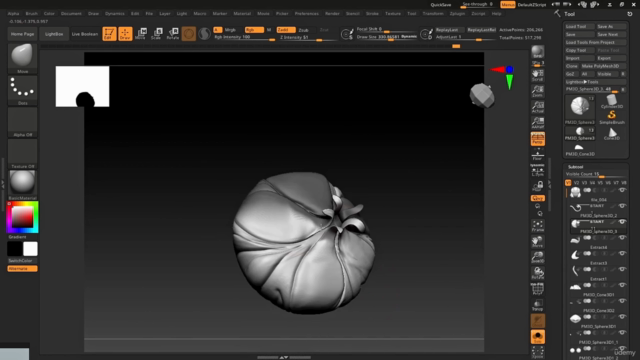The height and width of the screenshot is (360, 640).
Task: Select the SimpleBrush tool icon
Action: click(x=611, y=117)
